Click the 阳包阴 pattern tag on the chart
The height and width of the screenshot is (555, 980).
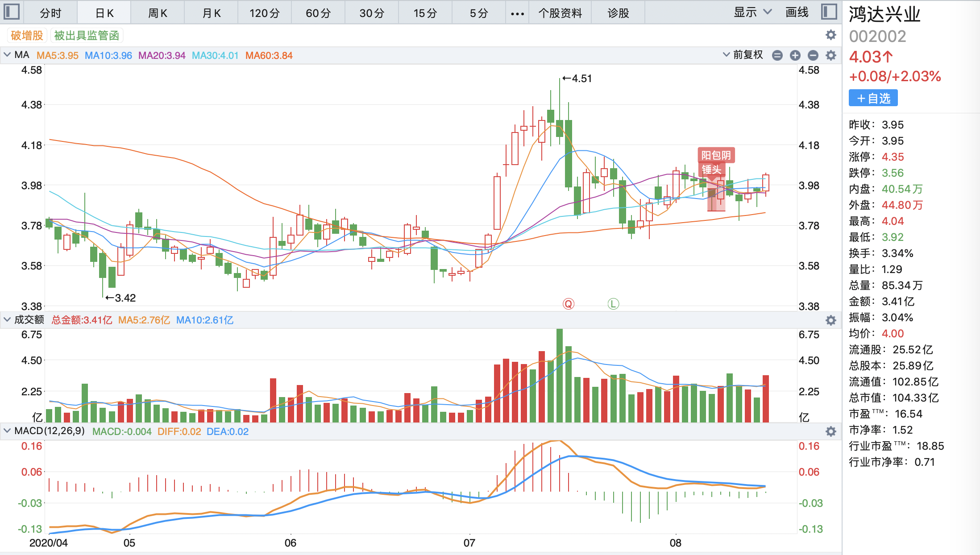click(716, 155)
